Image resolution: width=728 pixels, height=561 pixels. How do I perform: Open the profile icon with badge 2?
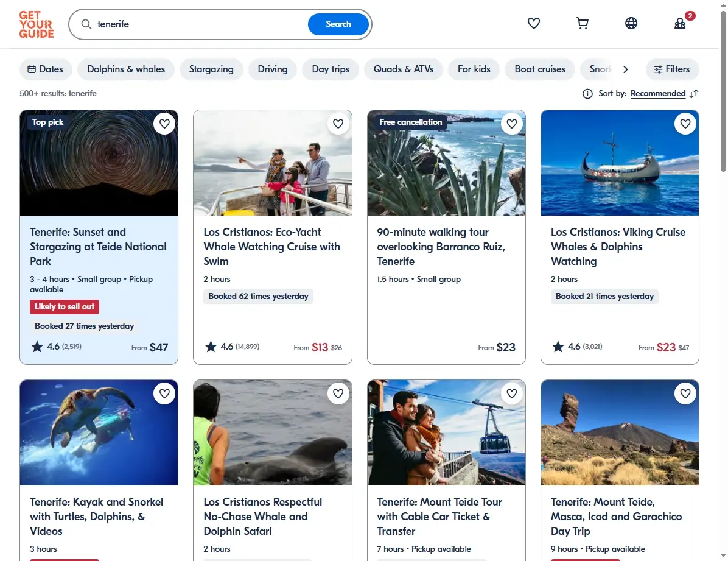point(680,23)
